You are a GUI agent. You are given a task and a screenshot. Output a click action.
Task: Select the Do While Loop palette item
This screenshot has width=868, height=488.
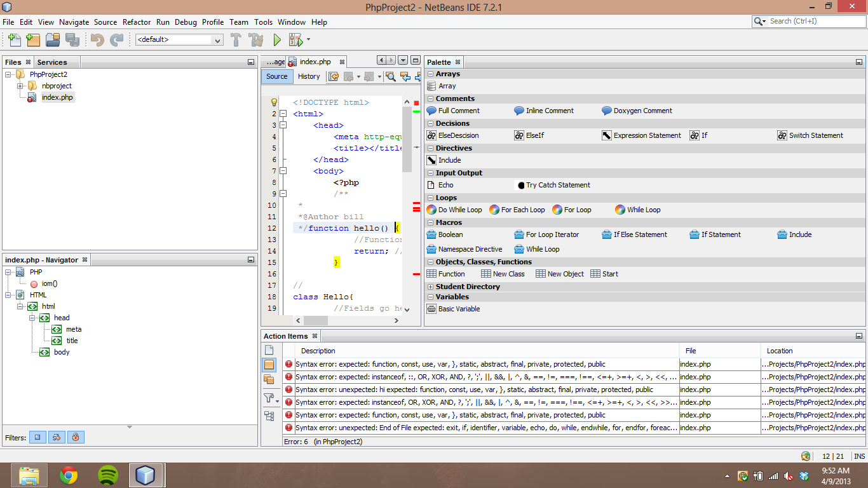point(454,210)
